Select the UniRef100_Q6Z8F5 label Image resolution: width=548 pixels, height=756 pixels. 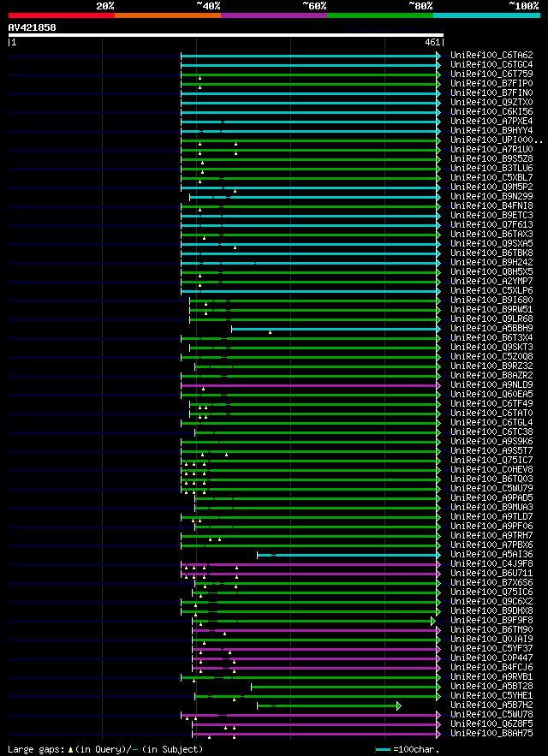tap(491, 724)
